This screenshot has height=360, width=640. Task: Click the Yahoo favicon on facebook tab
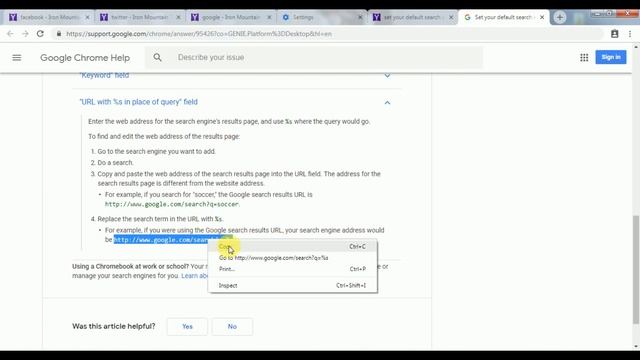pos(13,17)
